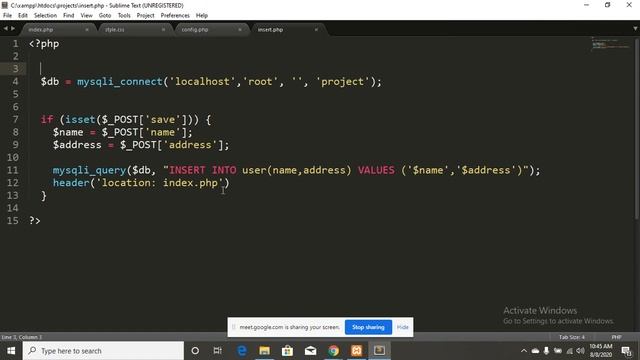Screen dimensions: 640x360
Task: Click the sharing bar drag handle
Action: click(233, 327)
